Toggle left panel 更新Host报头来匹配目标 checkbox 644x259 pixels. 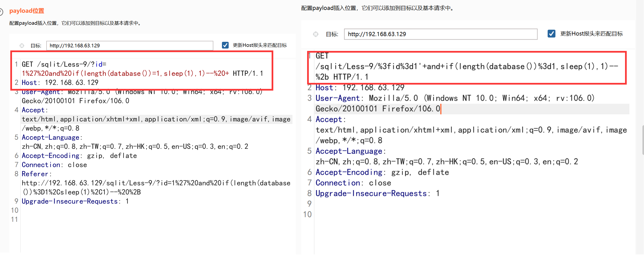pyautogui.click(x=225, y=45)
